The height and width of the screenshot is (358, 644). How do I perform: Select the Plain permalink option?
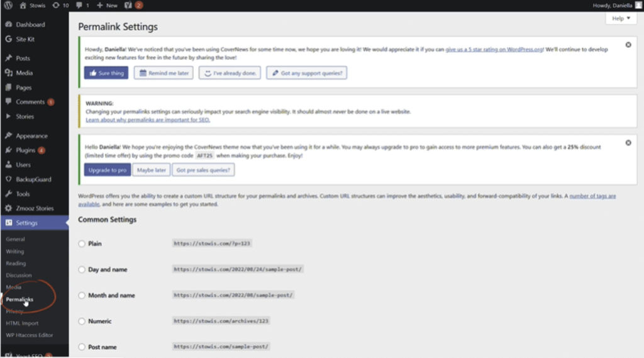(x=82, y=243)
